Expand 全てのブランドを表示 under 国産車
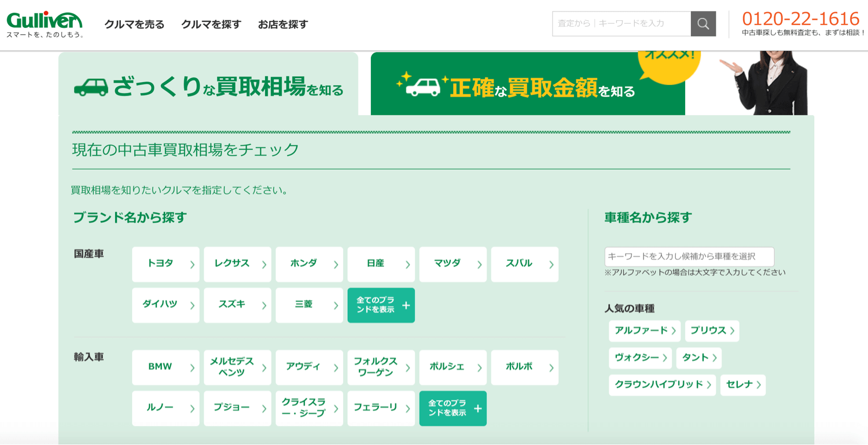 tap(381, 305)
